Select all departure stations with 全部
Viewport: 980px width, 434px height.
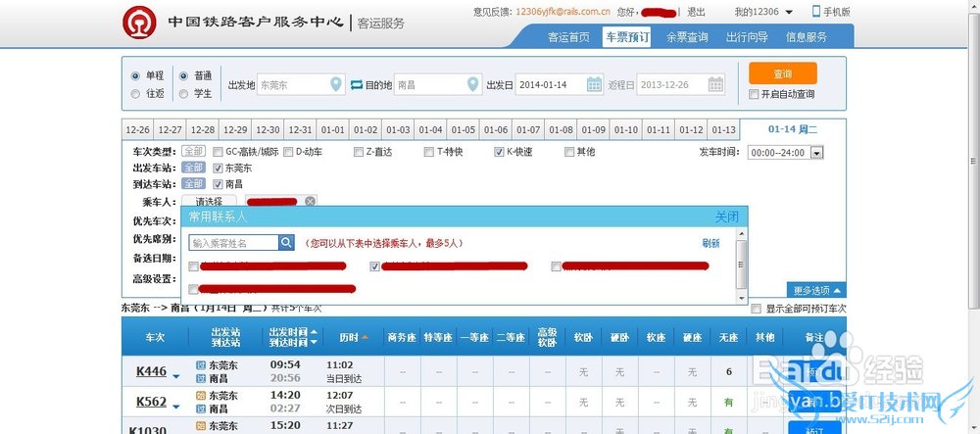(x=193, y=168)
